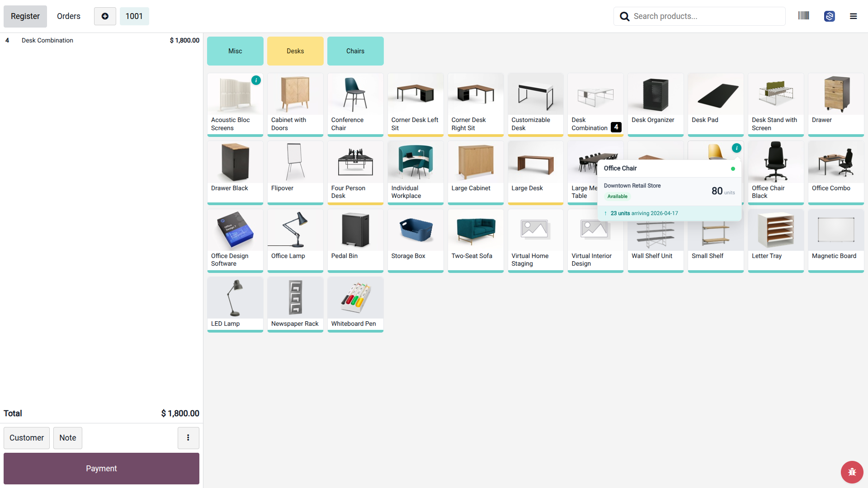This screenshot has width=868, height=488.
Task: Select order number 1001
Action: click(134, 16)
